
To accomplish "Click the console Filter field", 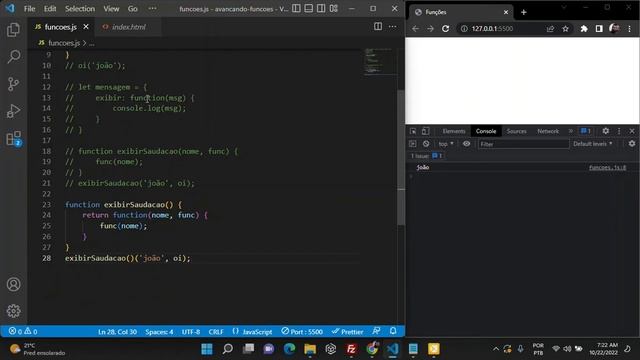I will (524, 144).
